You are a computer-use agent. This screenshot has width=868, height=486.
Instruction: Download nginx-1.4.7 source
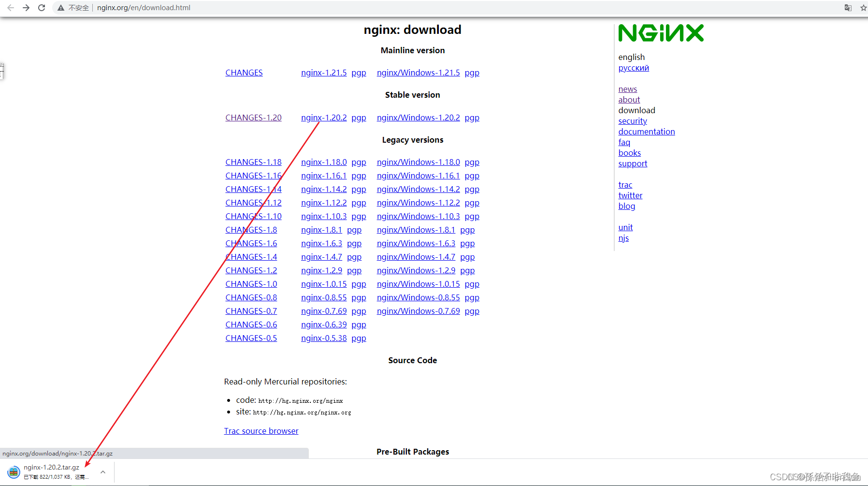click(x=321, y=257)
